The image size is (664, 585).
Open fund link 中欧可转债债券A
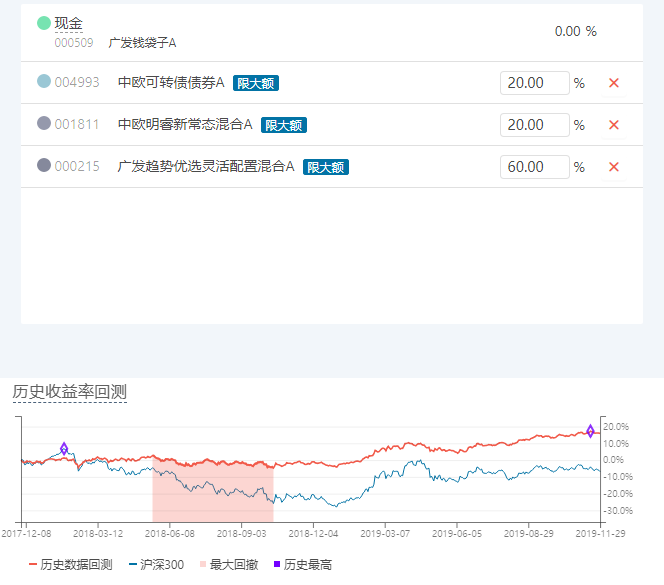[x=171, y=82]
